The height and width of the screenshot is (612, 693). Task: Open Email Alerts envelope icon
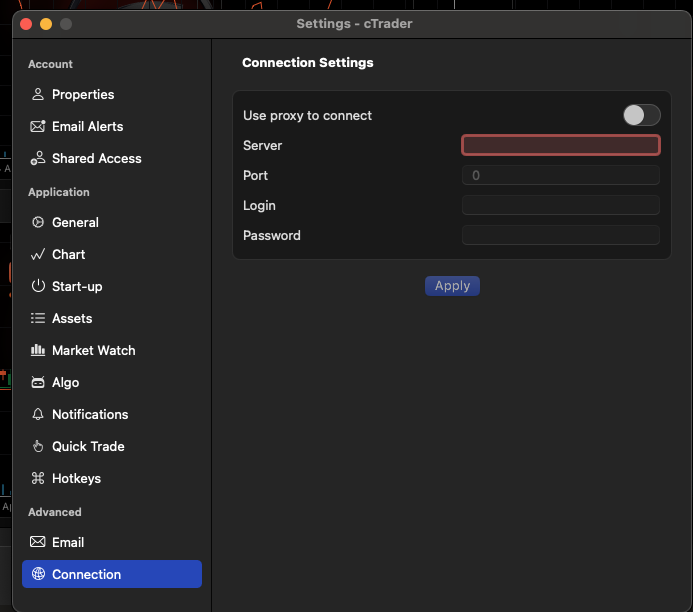pos(38,126)
